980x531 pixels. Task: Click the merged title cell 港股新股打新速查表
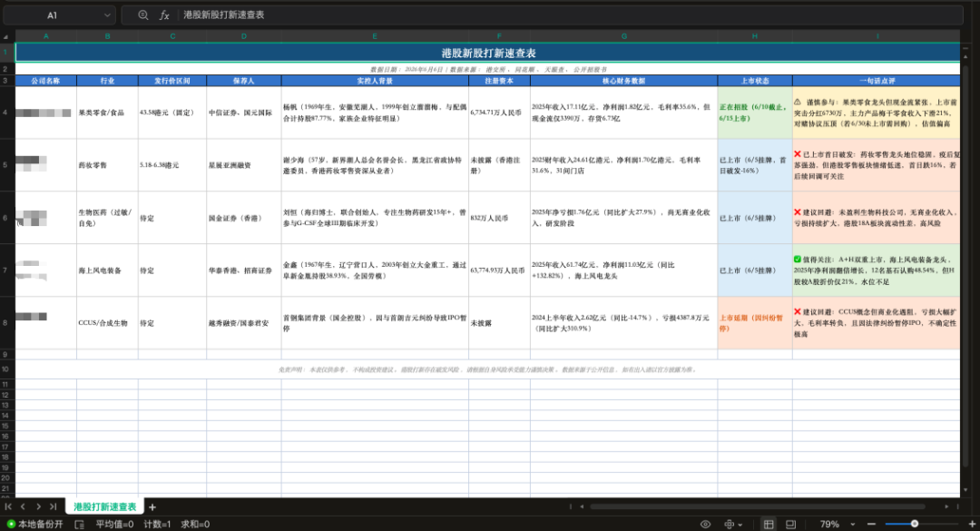pos(487,53)
